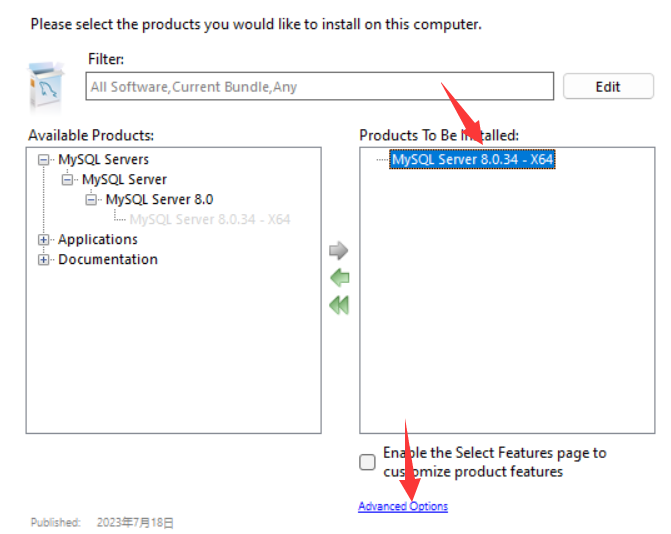This screenshot has width=671, height=534.
Task: Collapse the MySQL Server 8.0 node
Action: tap(91, 200)
